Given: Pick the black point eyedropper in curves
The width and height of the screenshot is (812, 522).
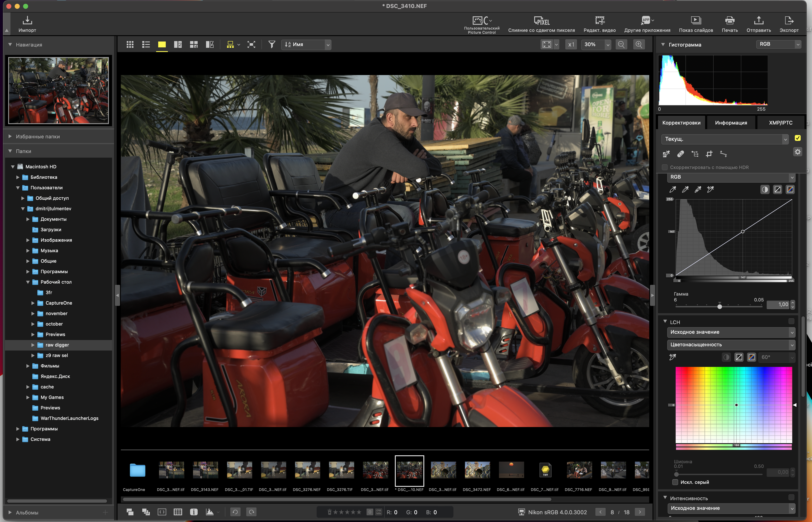Looking at the screenshot, I should pos(673,189).
